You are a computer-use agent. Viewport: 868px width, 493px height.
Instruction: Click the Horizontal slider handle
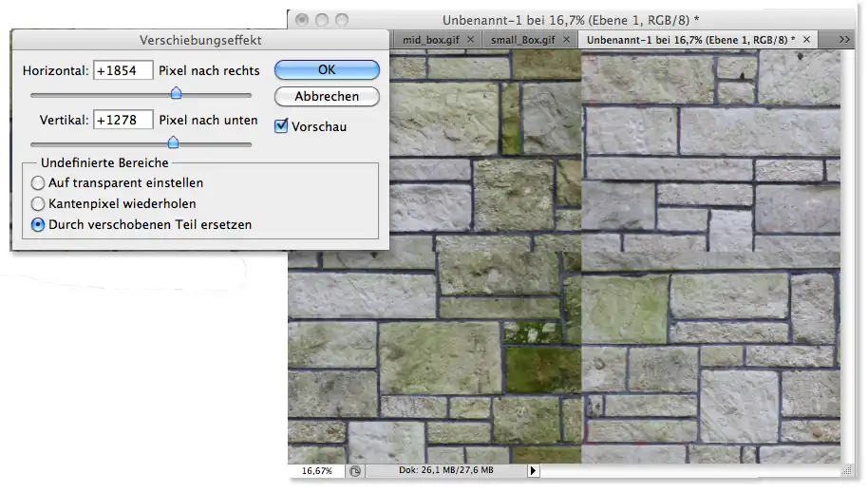click(x=176, y=93)
